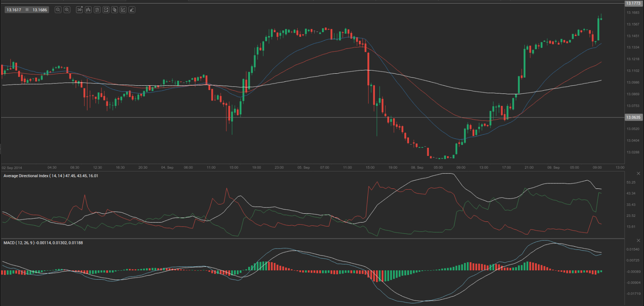The width and height of the screenshot is (644, 306).
Task: Click the duplicate chart icon
Action: click(114, 10)
